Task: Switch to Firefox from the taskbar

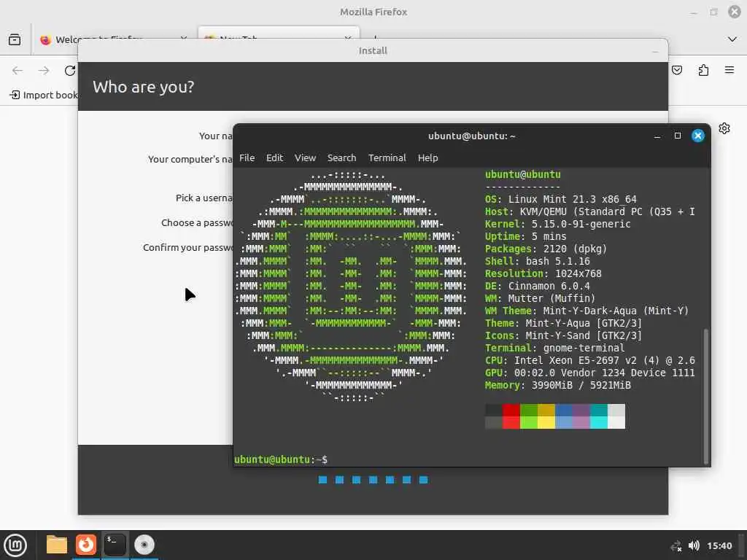Action: [86, 545]
